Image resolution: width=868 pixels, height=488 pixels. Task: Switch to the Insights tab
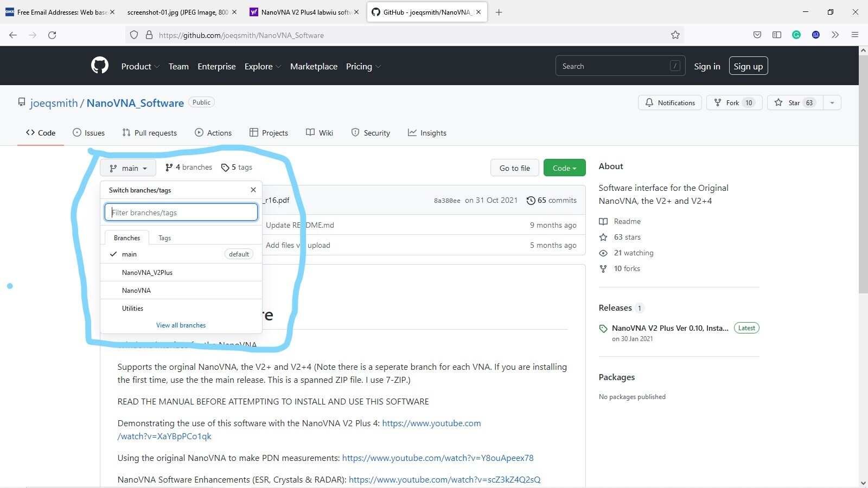(427, 133)
